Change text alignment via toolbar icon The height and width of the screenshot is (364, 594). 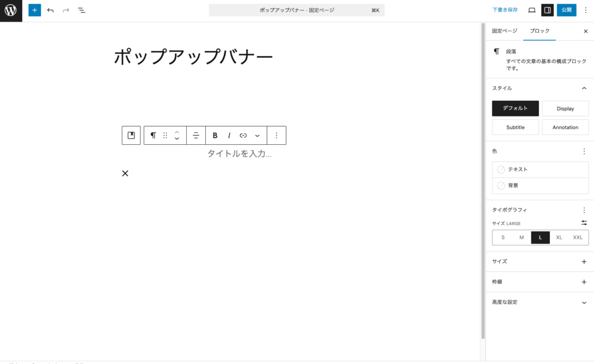click(x=196, y=135)
